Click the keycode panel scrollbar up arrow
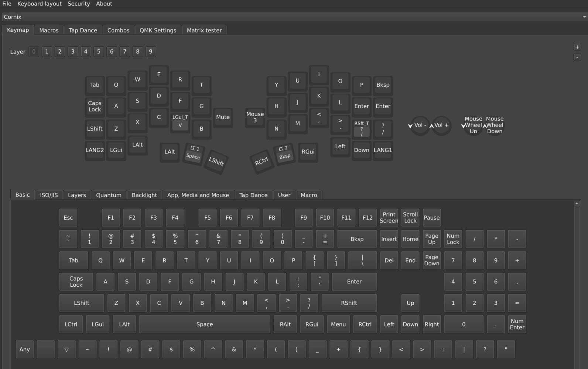Screen dimensions: 588x369 coord(577,204)
